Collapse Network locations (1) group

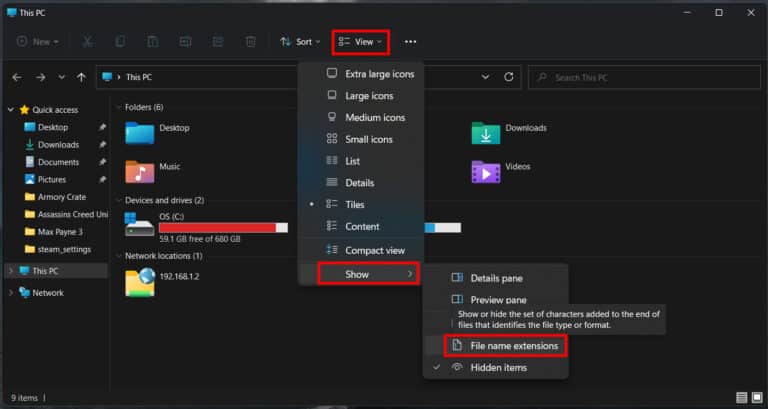pos(119,256)
